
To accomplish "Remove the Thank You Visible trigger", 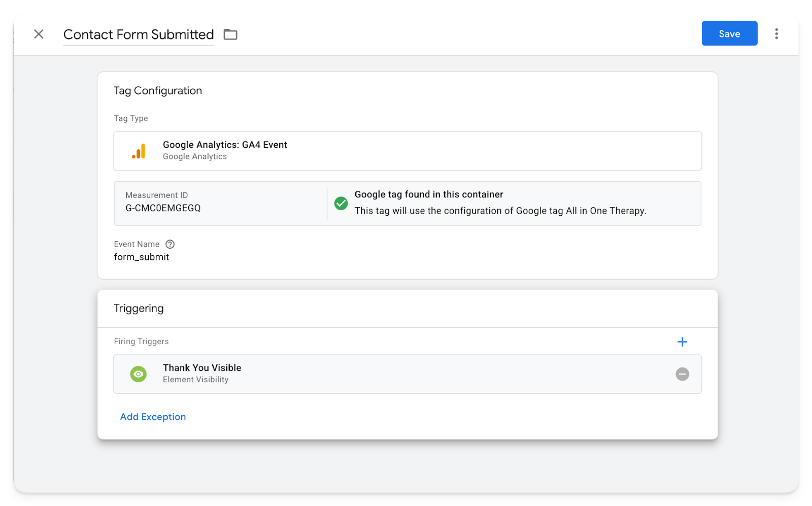I will [682, 374].
